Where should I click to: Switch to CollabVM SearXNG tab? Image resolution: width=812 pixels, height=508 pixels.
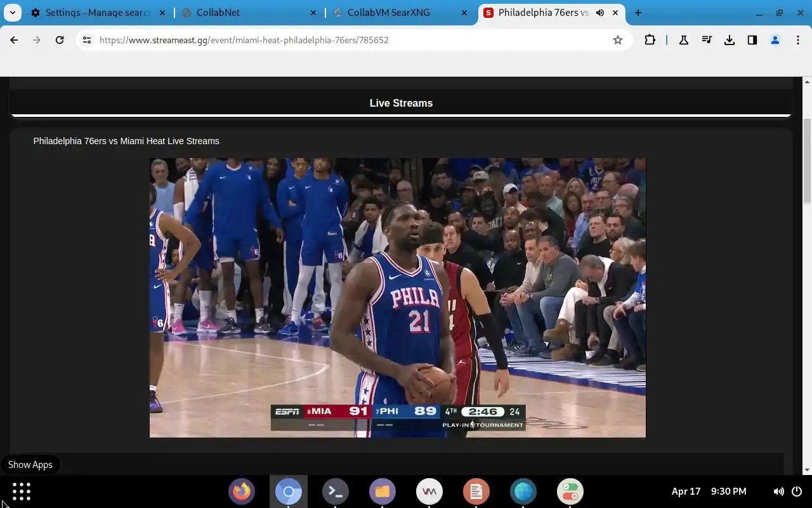pos(401,13)
